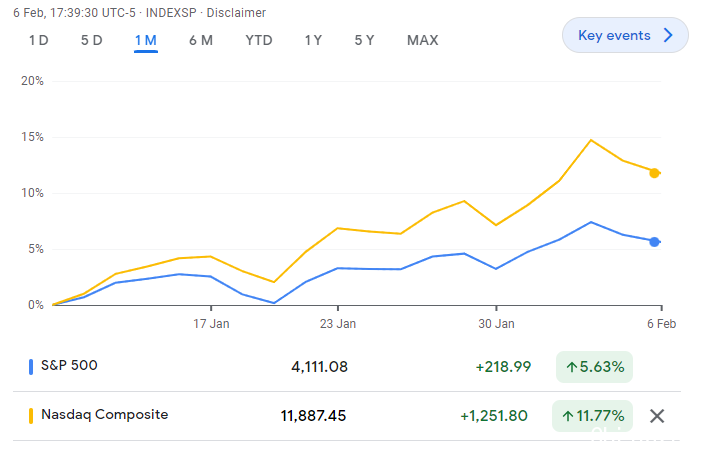Viewport: 702px width, 449px height.
Task: Click the green up arrow beside 5.63%
Action: [x=571, y=368]
